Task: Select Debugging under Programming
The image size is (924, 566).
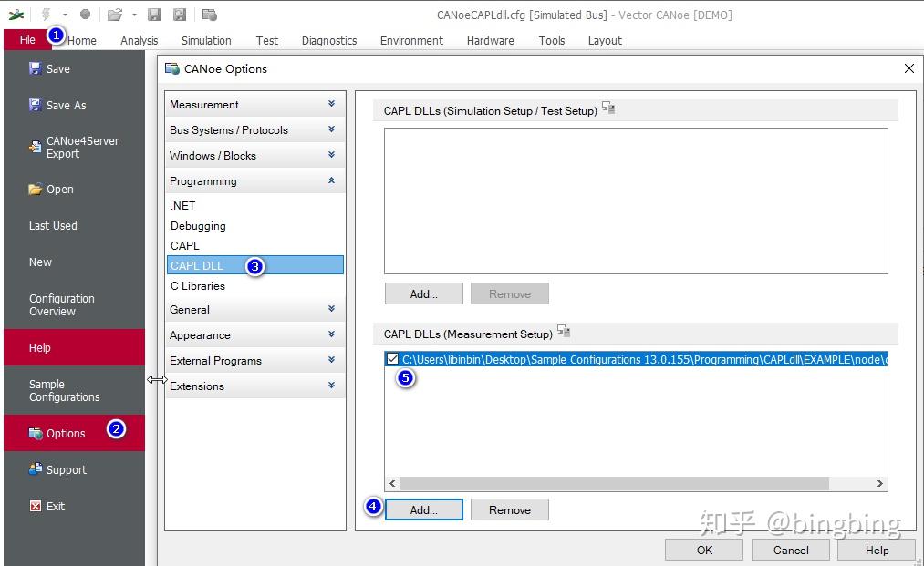Action: click(x=198, y=225)
